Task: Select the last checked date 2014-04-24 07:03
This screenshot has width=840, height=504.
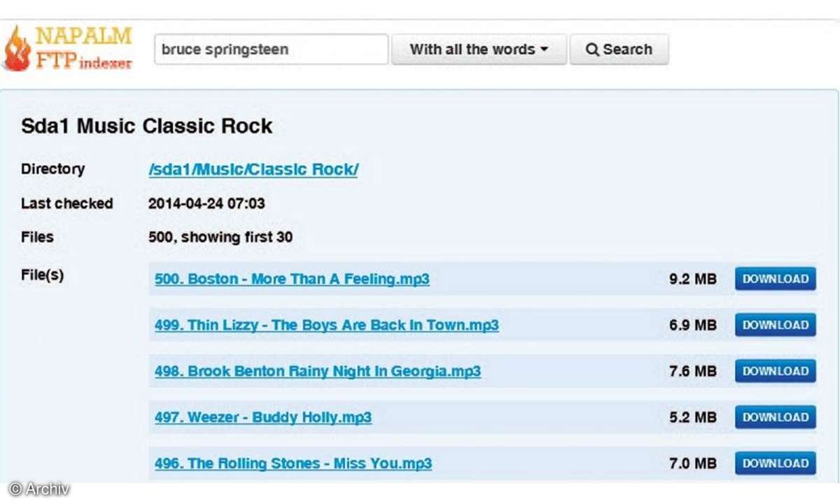Action: coord(206,204)
